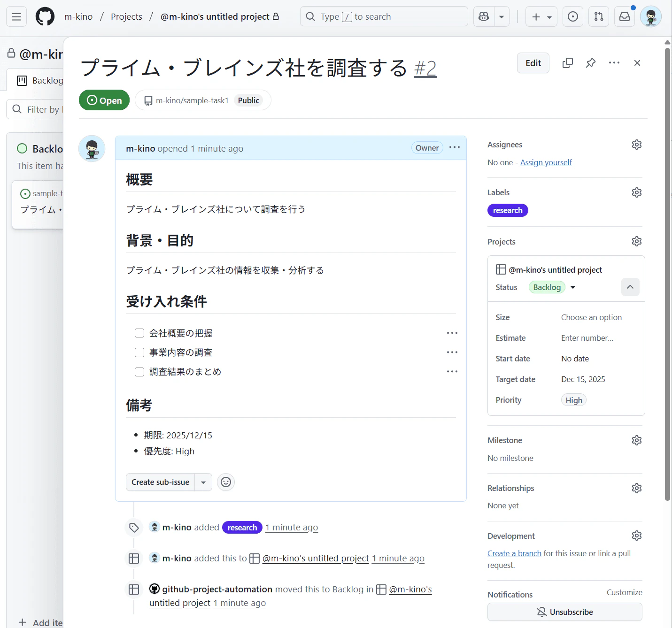Screen dimensions: 672x628
Task: Click github-project-automation actor name
Action: [x=217, y=589]
